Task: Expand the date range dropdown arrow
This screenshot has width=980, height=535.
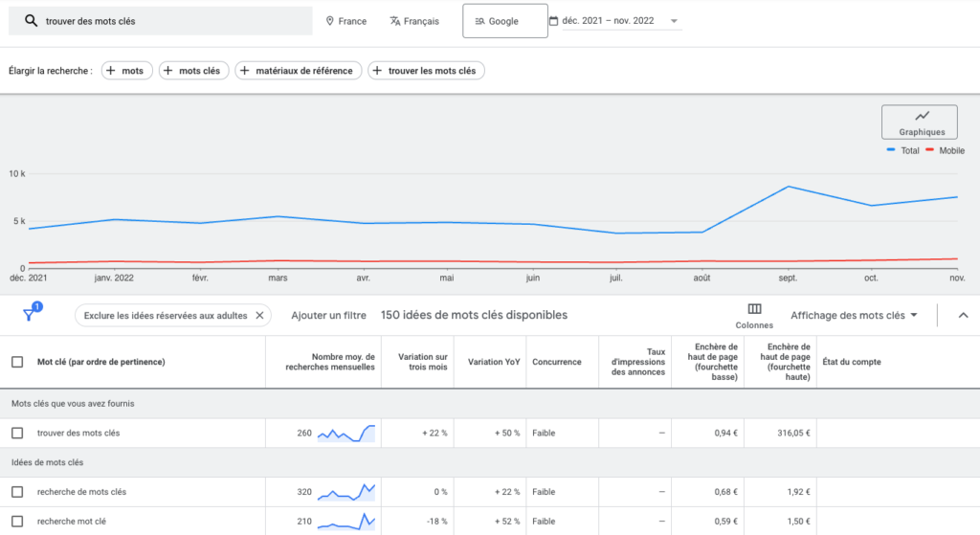Action: coord(674,21)
